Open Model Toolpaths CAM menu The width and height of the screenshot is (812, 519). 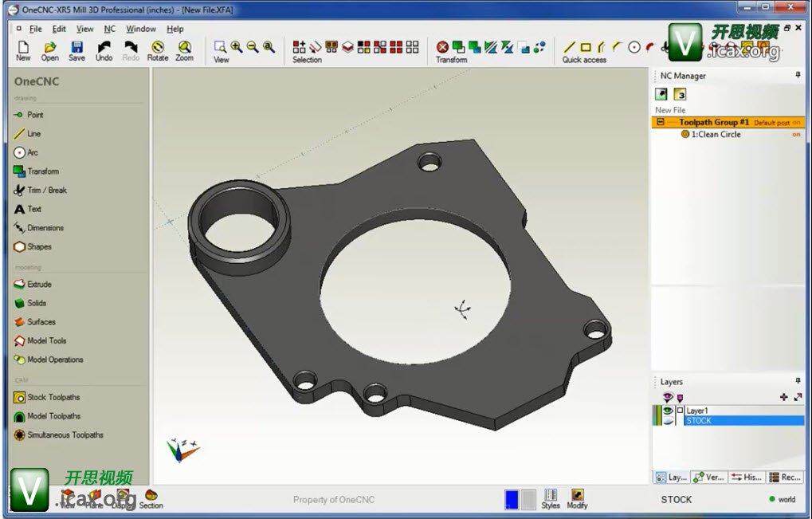[47, 416]
